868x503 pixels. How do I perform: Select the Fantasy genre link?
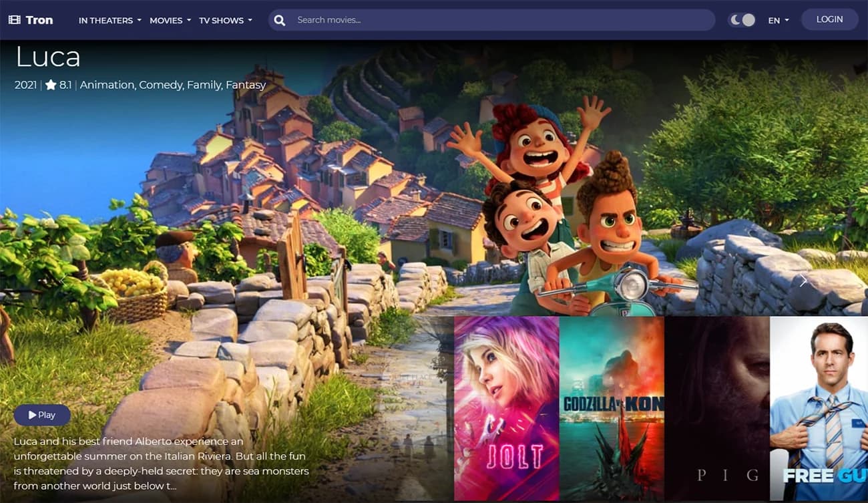(x=246, y=85)
